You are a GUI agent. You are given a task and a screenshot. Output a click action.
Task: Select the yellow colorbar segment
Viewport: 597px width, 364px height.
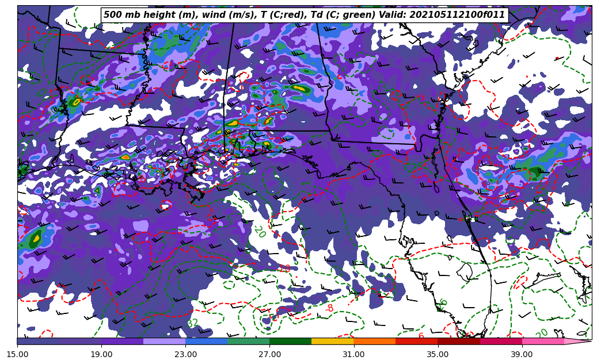pyautogui.click(x=333, y=341)
